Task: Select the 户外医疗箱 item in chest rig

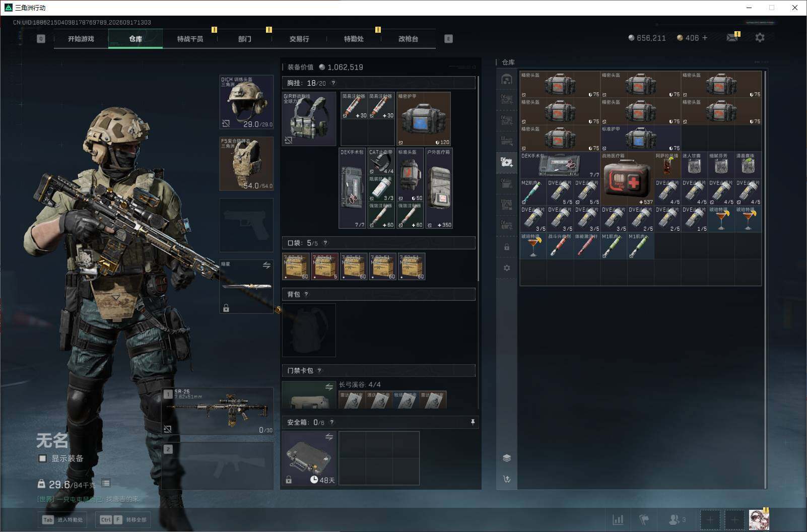Action: pos(439,188)
